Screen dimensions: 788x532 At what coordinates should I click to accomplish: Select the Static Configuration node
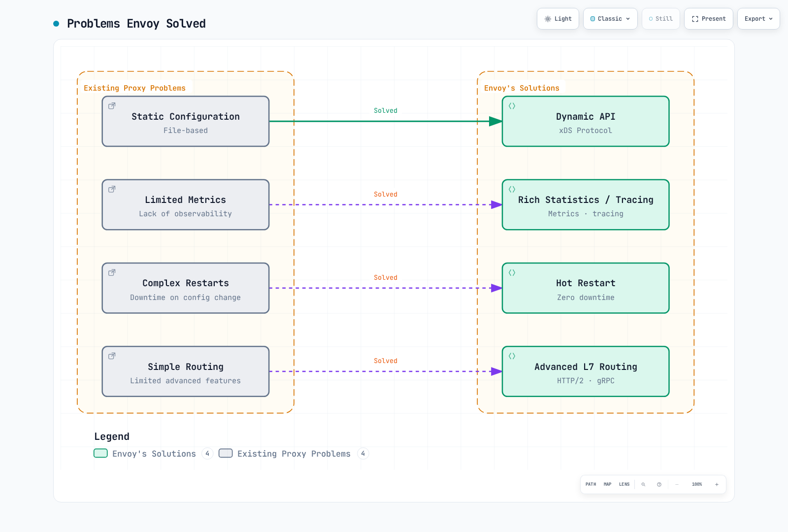click(x=186, y=121)
